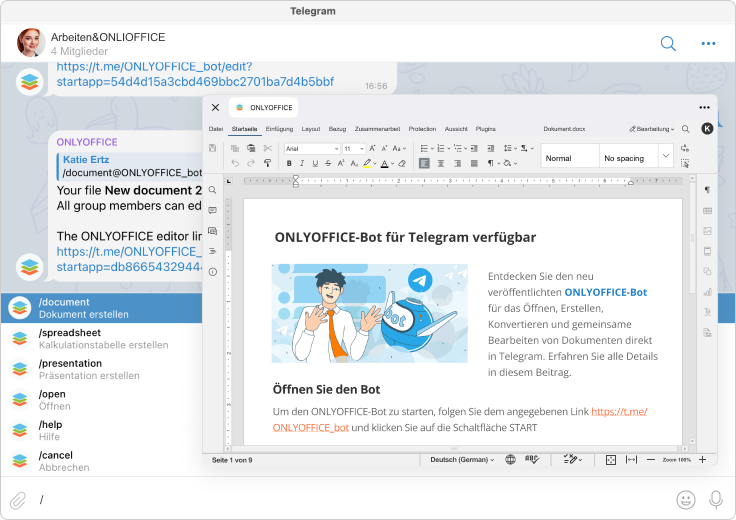Switch to the Protection tab
Viewport: 736px width, 520px height.
click(422, 129)
